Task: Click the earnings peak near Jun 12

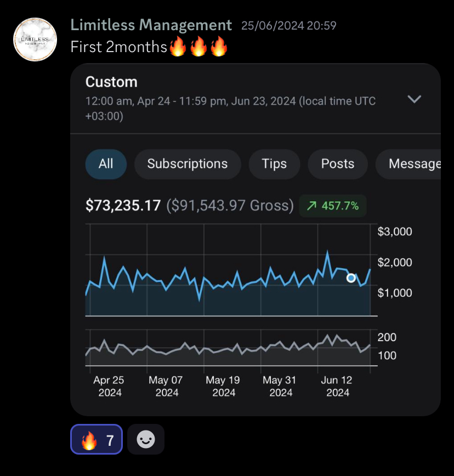Action: point(327,252)
